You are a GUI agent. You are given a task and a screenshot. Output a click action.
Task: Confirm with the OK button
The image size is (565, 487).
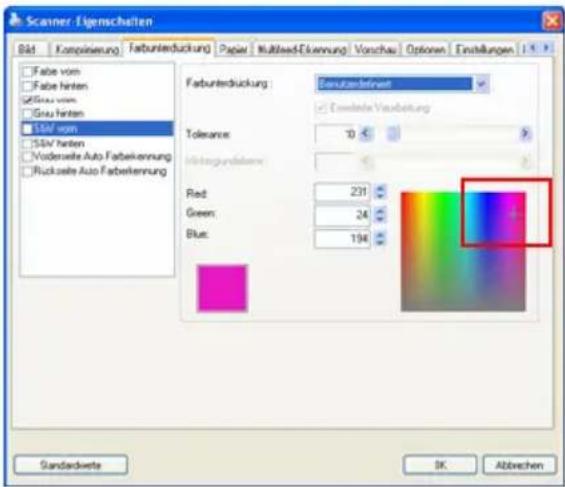point(440,465)
